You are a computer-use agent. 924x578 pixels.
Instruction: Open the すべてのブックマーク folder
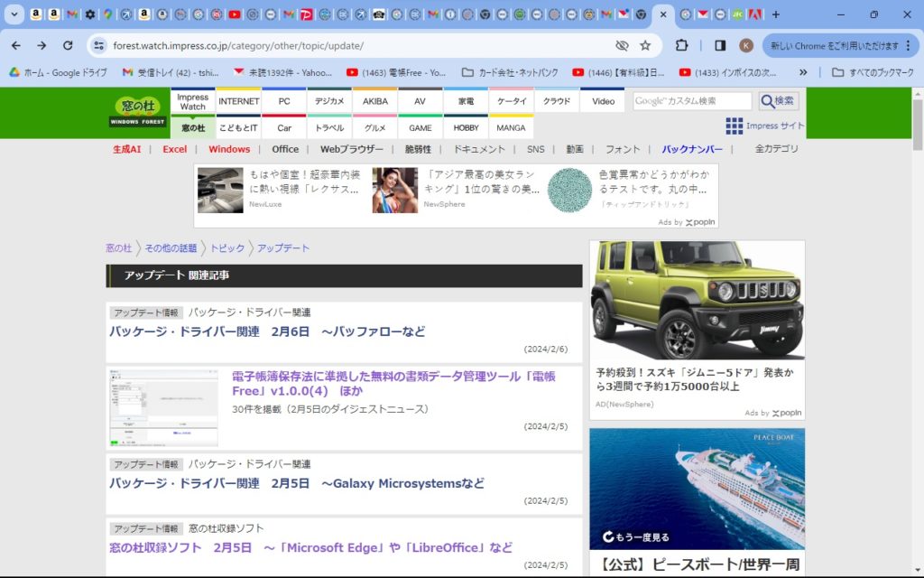(873, 72)
